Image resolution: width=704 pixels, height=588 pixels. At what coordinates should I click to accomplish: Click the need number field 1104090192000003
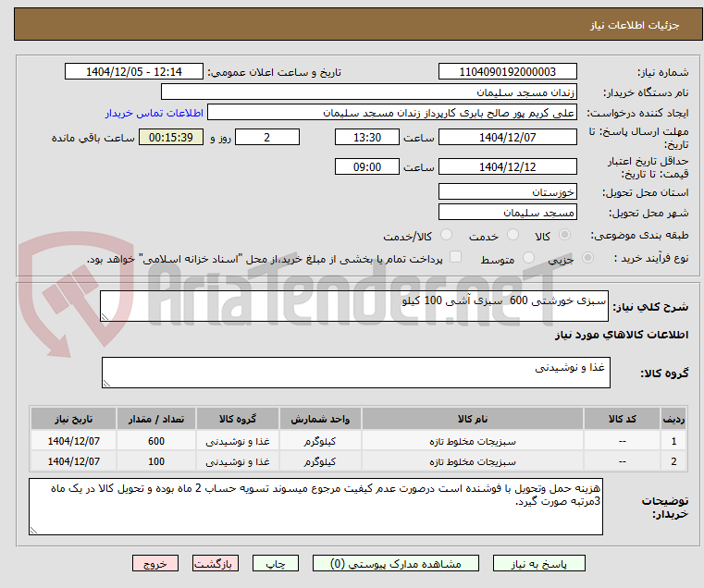click(x=507, y=72)
